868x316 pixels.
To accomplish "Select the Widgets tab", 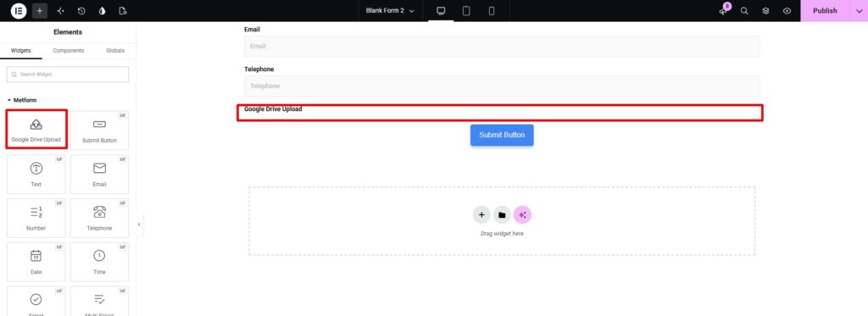I will pyautogui.click(x=21, y=50).
